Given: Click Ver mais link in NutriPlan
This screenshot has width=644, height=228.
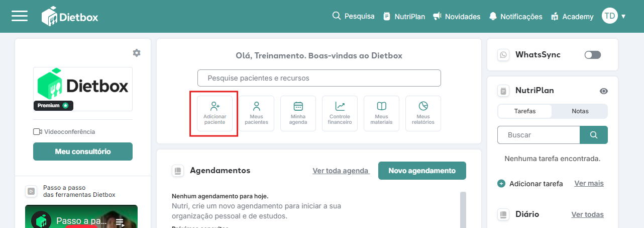Looking at the screenshot, I should point(589,183).
